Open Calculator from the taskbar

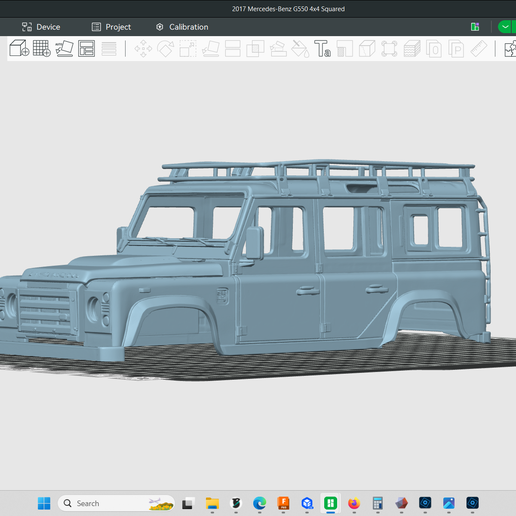(x=378, y=503)
